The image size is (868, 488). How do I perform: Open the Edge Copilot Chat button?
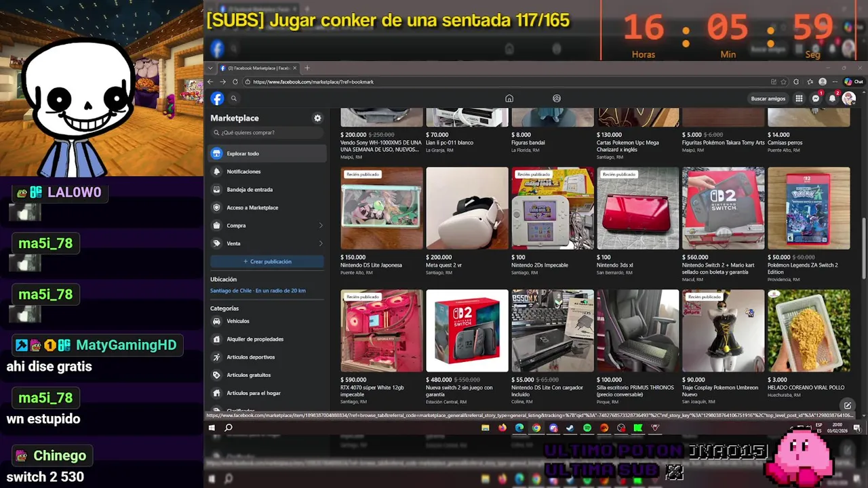(x=854, y=82)
